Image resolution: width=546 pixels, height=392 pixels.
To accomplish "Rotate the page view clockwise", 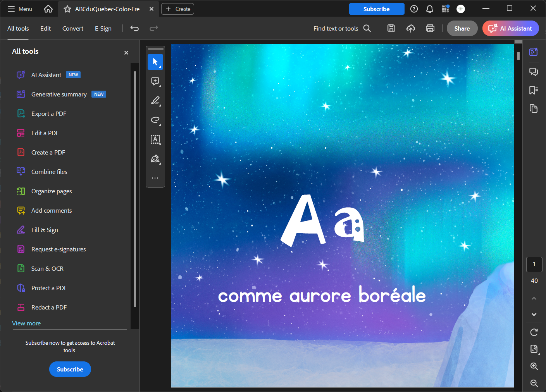I will 534,332.
